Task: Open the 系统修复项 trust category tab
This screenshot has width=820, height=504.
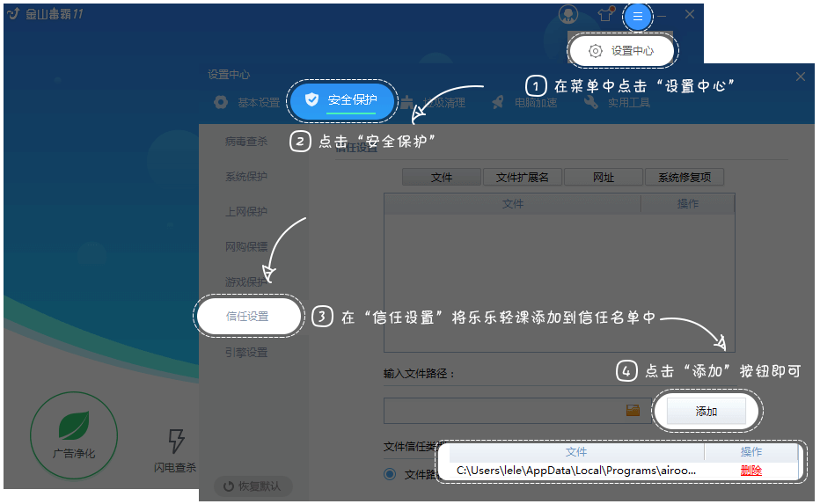Action: (x=685, y=178)
